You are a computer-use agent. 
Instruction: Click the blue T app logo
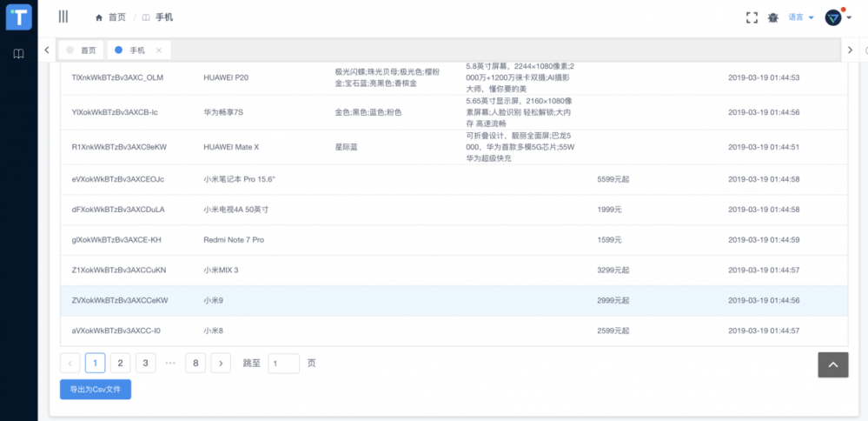(x=19, y=17)
